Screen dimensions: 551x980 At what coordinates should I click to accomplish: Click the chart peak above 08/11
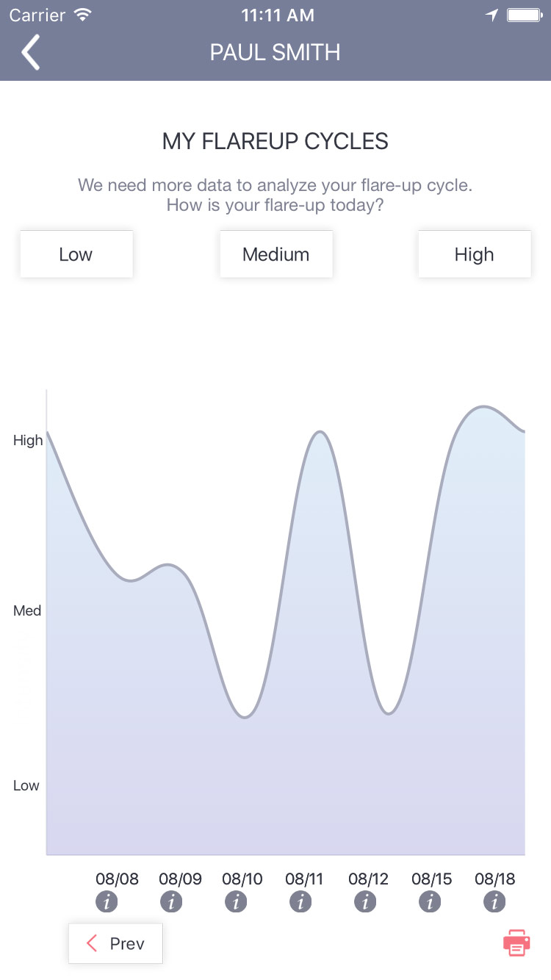click(x=319, y=432)
